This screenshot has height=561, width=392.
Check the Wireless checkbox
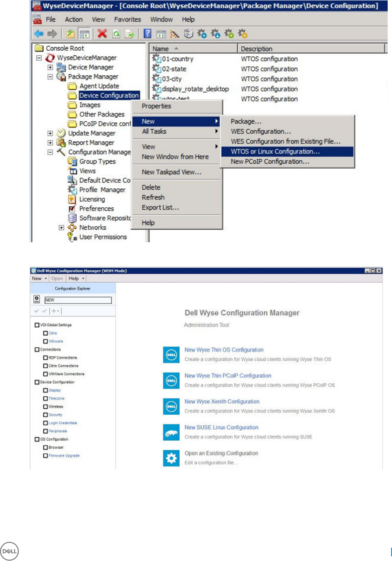46,407
